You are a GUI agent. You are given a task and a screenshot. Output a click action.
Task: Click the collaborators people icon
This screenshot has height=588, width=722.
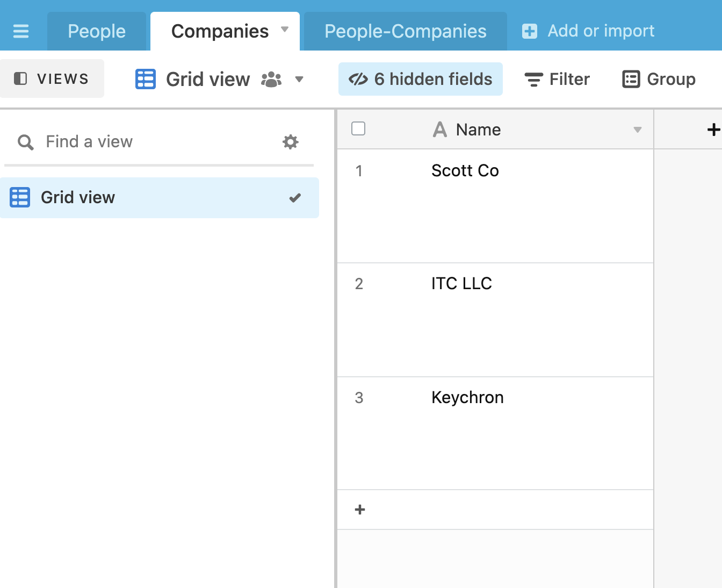click(x=271, y=80)
